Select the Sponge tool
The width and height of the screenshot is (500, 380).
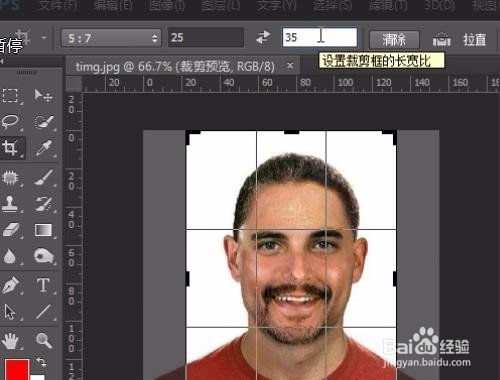click(44, 256)
